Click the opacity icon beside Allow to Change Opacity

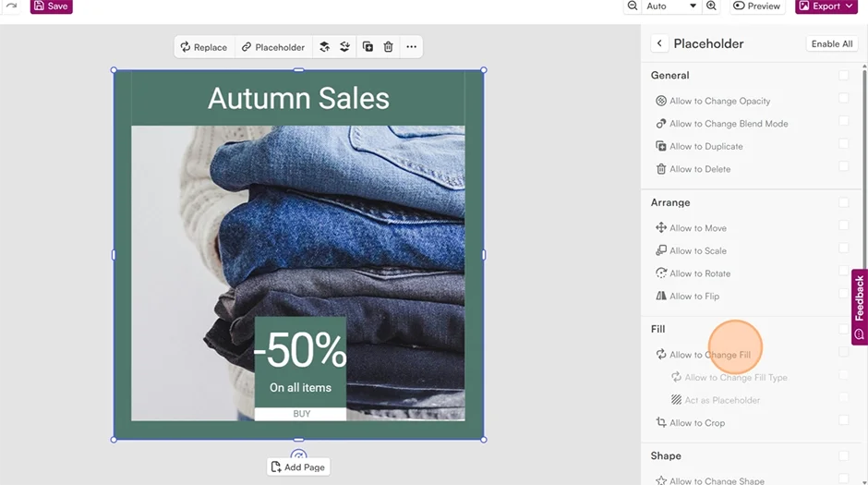(661, 101)
